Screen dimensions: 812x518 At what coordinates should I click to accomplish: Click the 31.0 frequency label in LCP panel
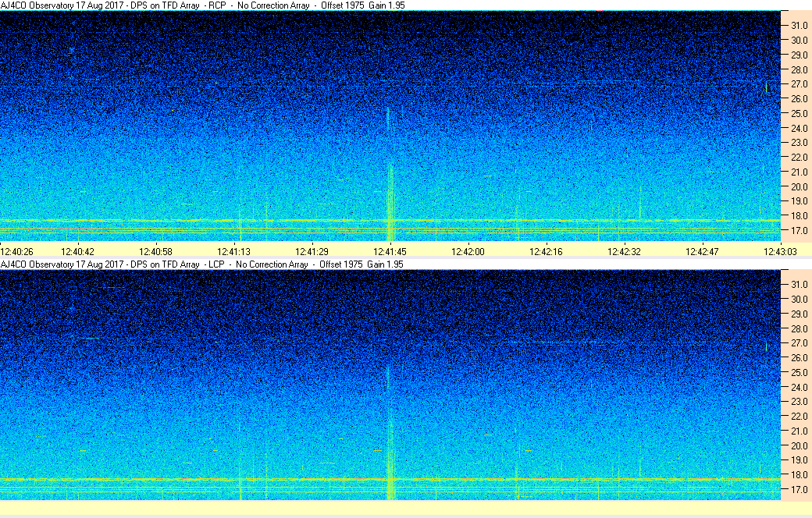coord(800,285)
